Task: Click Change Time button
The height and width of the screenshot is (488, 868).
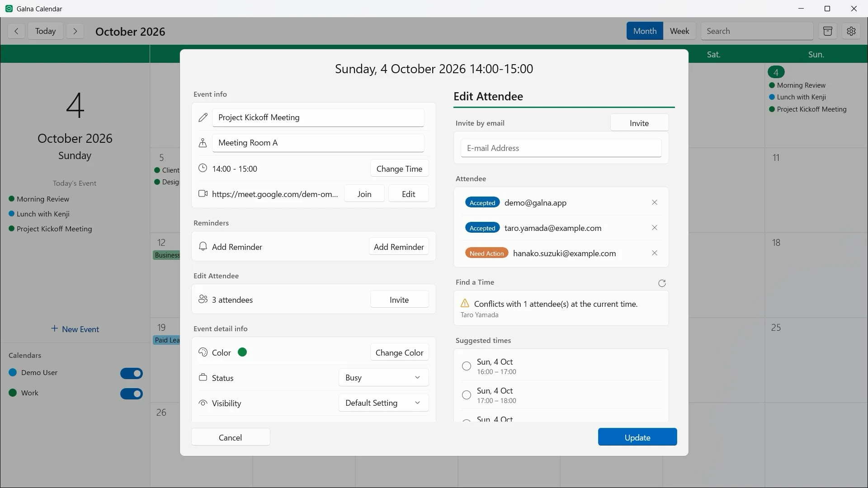Action: (399, 169)
